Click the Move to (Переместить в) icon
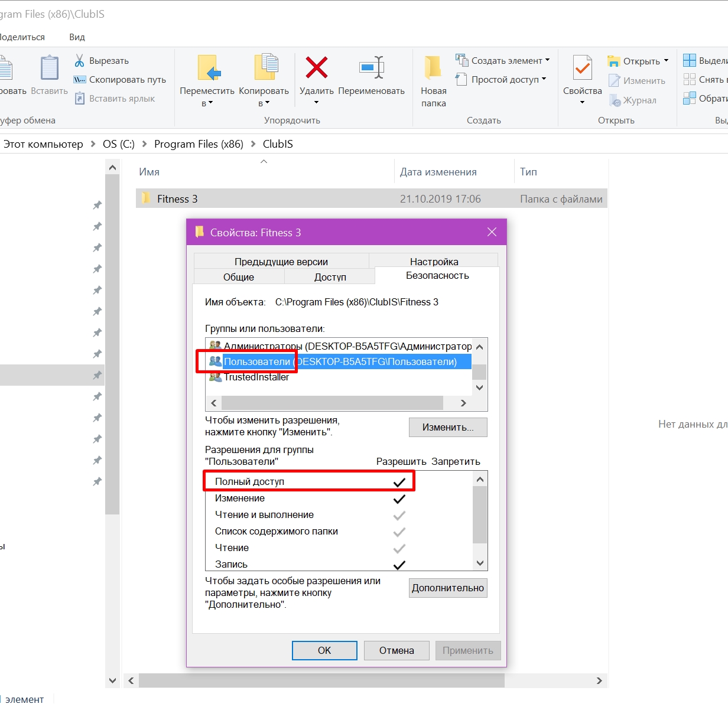Viewport: 728px width, 707px height. click(209, 68)
